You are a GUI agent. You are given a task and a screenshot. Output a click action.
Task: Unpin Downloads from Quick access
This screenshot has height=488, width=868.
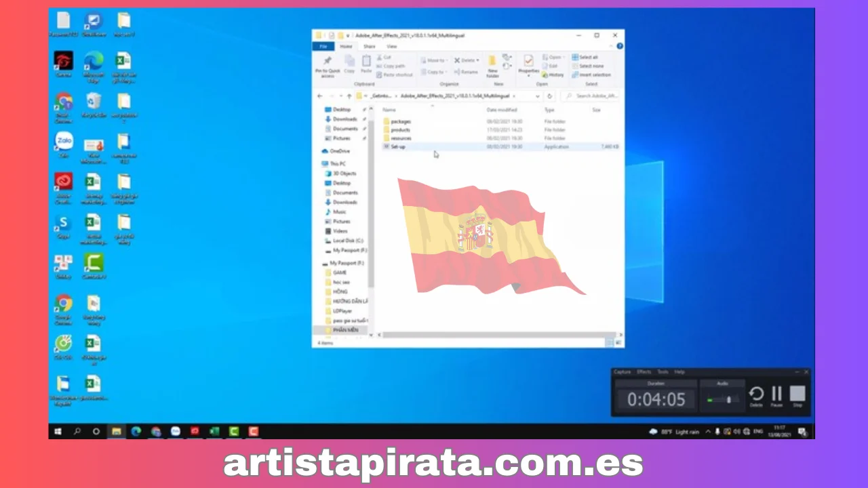coord(364,119)
